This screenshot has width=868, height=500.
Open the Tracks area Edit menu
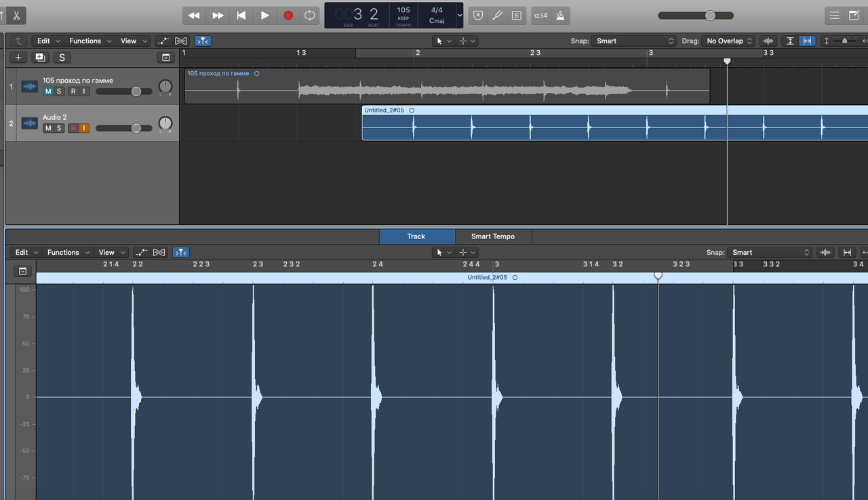(x=48, y=41)
